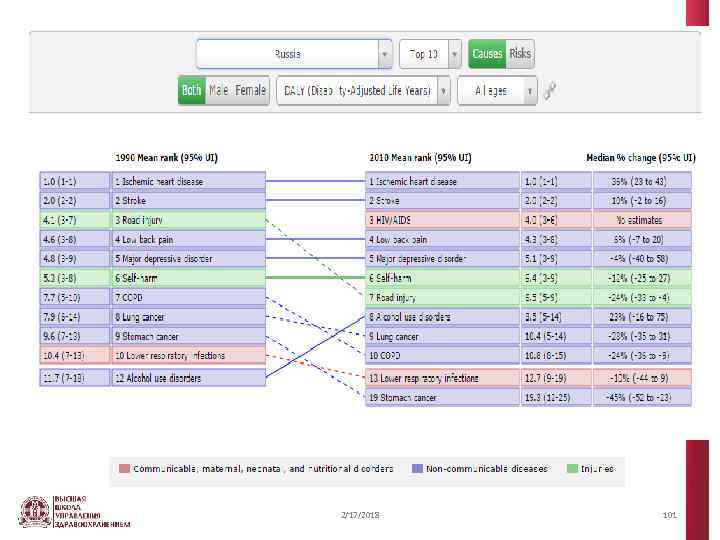Screen dimensions: 720x540
Task: Click the red communicable disorders legend swatch
Action: click(124, 469)
